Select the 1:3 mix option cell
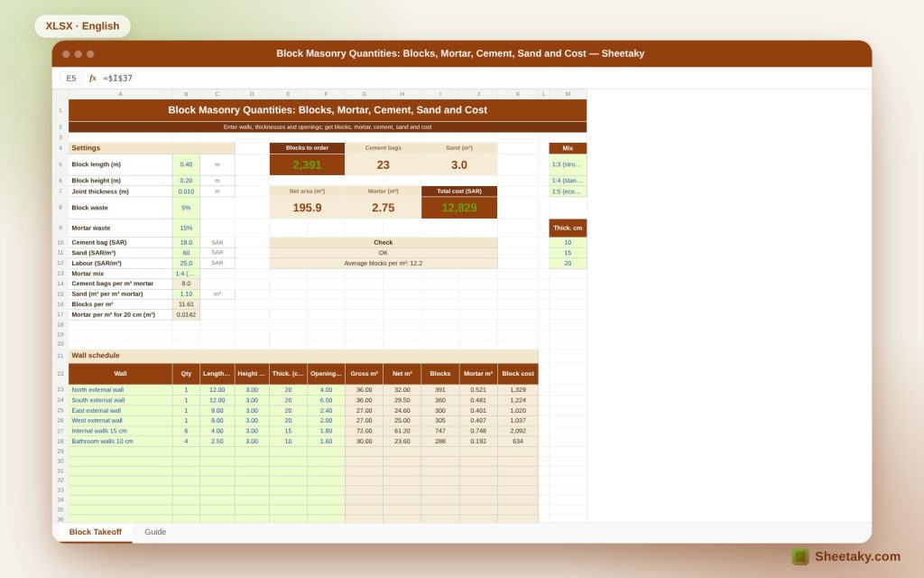924x578 pixels. point(568,164)
